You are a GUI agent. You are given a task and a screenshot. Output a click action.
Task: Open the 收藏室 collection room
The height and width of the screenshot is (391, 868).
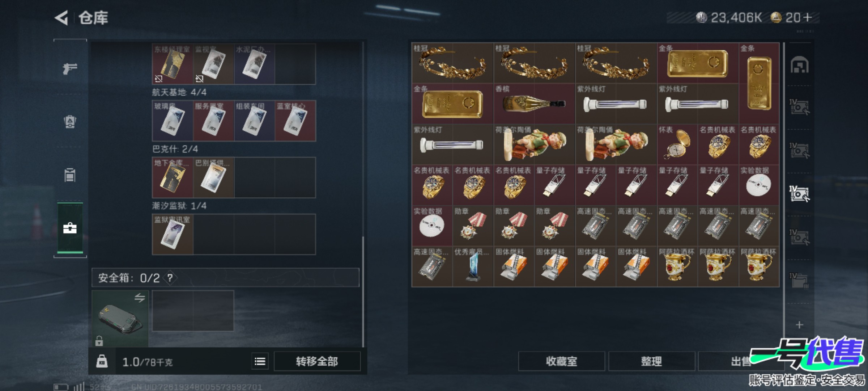[561, 361]
